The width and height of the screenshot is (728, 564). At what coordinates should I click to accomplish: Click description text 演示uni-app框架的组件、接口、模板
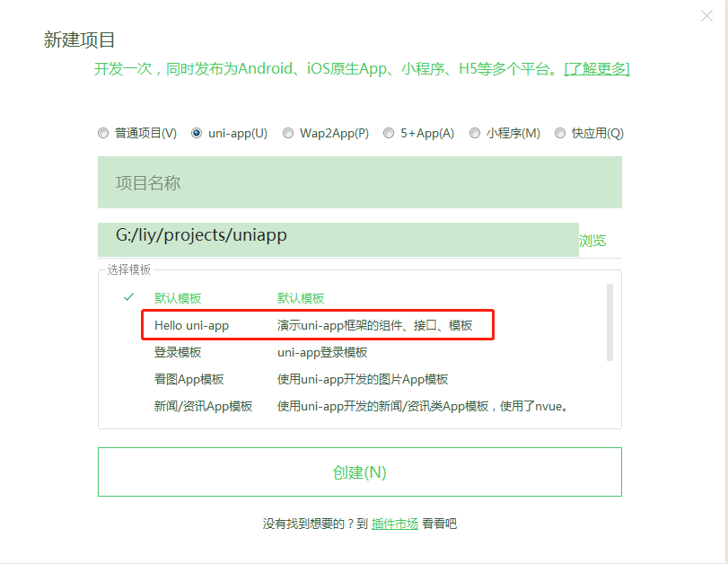point(374,325)
